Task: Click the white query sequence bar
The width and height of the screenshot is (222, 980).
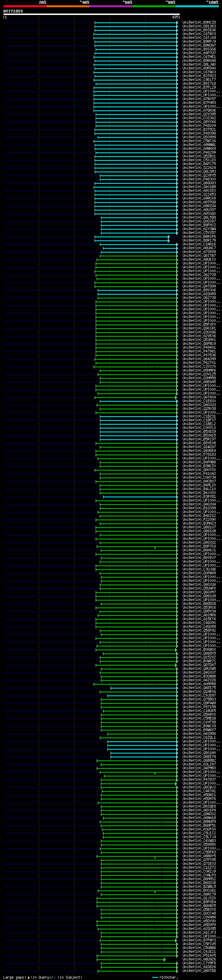Action: (92, 14)
